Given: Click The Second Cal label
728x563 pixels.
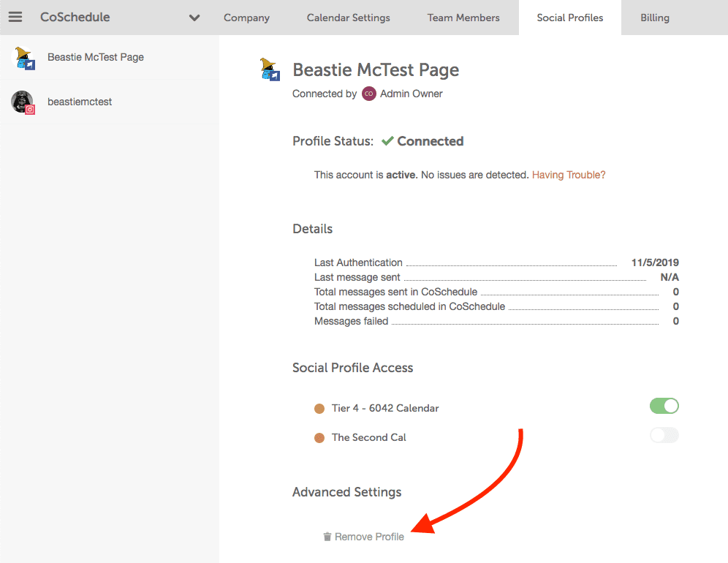Looking at the screenshot, I should (368, 437).
